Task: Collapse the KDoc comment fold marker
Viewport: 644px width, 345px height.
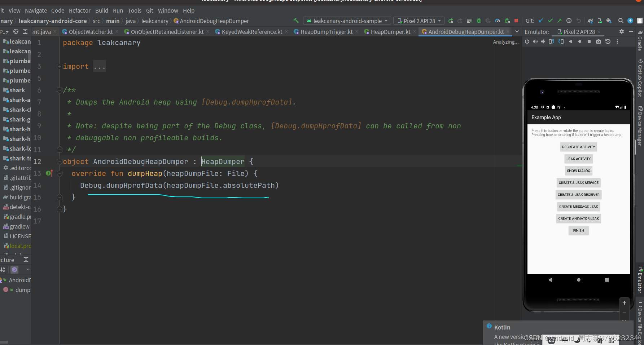Action: tap(60, 90)
